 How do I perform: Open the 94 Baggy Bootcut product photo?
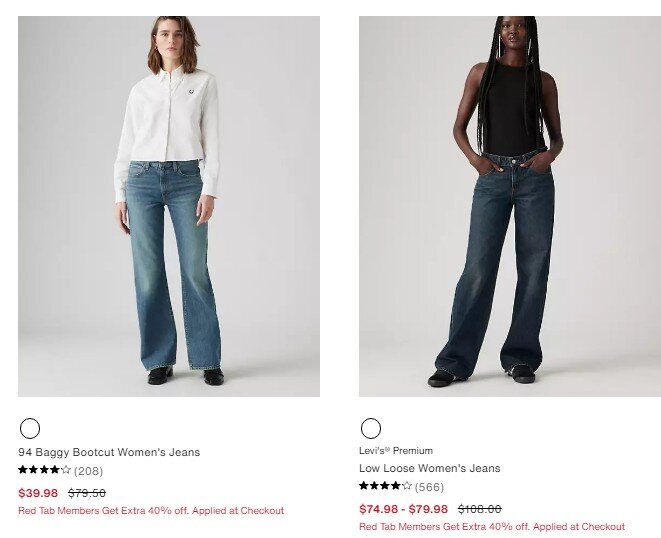point(169,206)
